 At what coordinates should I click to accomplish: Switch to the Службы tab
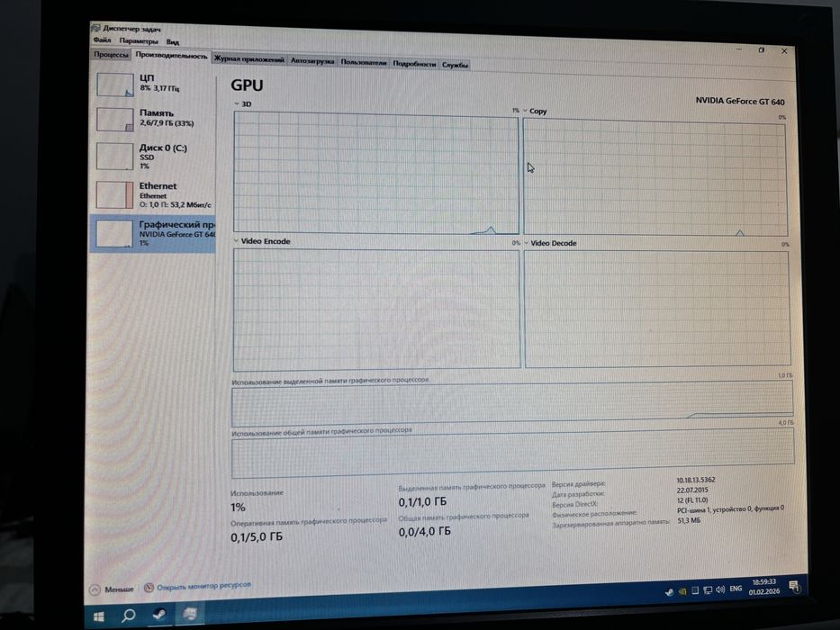coord(455,65)
